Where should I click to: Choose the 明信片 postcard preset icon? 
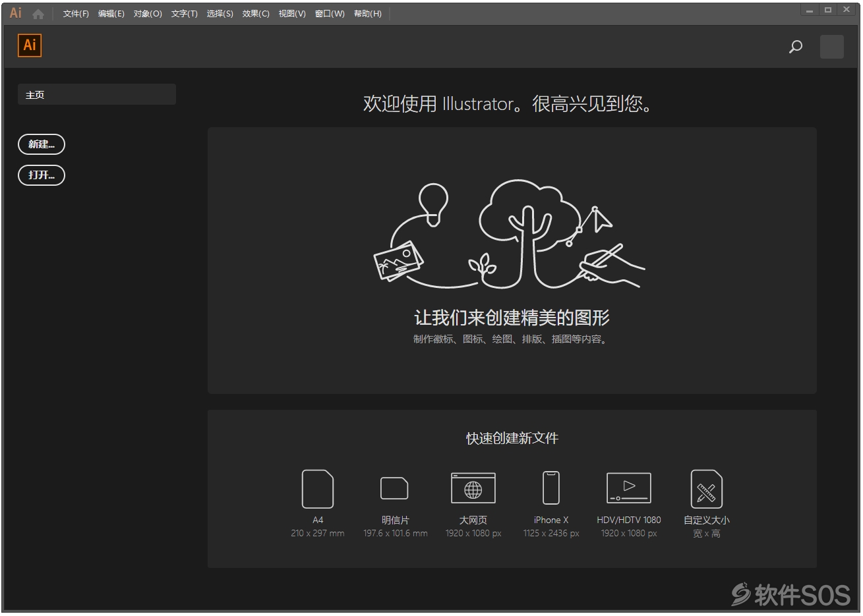[x=394, y=488]
